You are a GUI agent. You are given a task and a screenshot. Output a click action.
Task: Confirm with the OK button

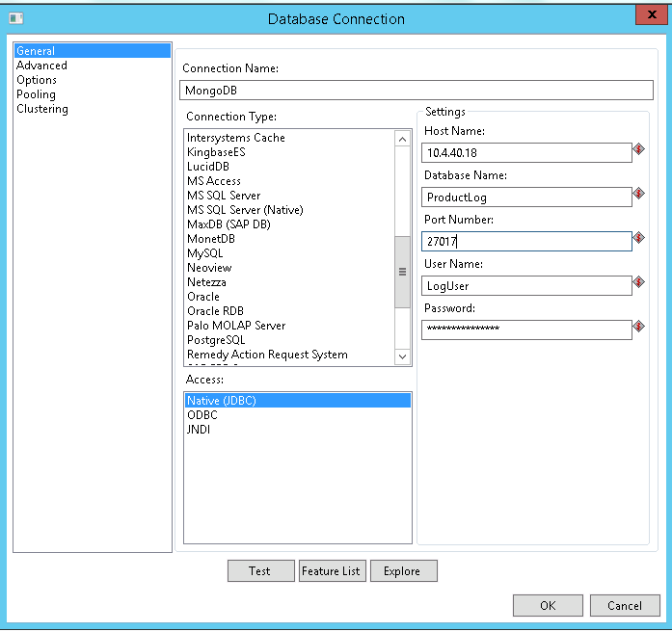(x=548, y=605)
